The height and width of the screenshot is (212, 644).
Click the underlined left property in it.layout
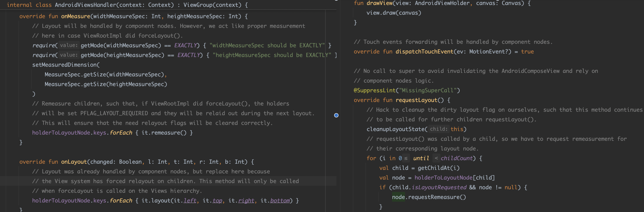[x=190, y=201]
